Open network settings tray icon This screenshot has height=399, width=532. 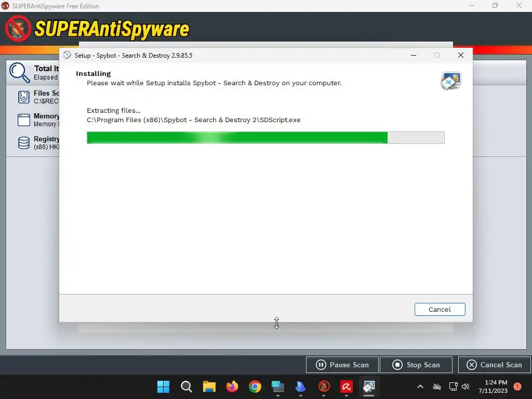[x=453, y=387]
